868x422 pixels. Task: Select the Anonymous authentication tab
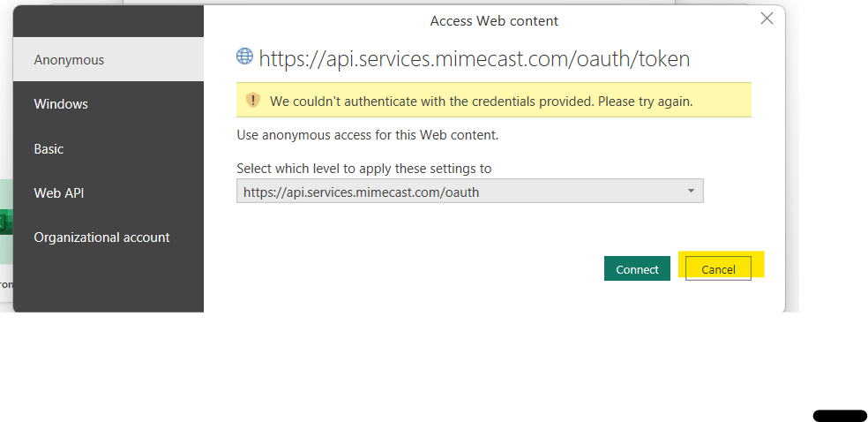coord(69,60)
